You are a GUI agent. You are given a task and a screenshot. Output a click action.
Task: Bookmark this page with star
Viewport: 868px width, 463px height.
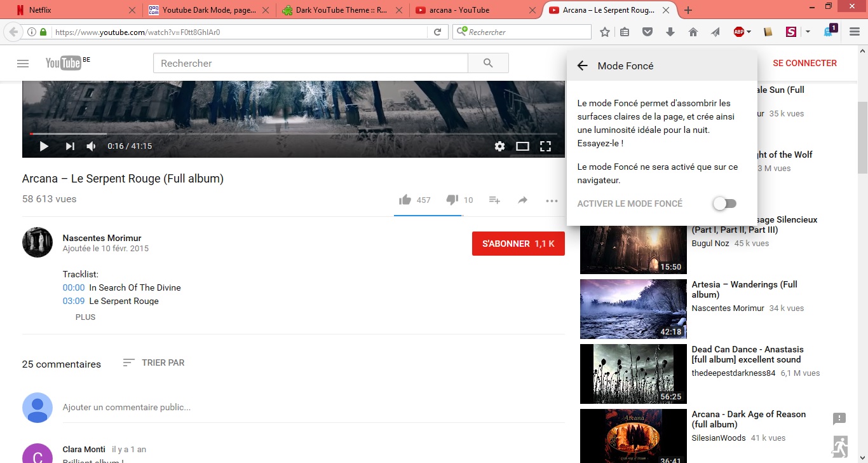(605, 32)
